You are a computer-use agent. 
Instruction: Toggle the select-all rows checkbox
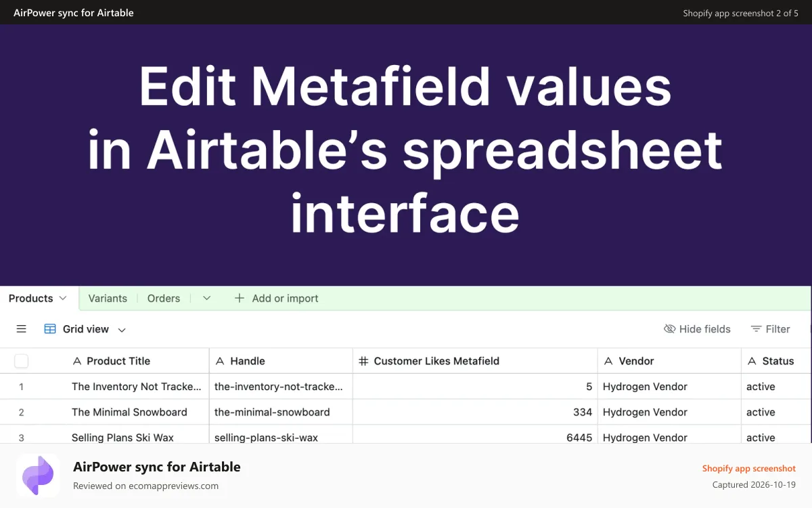click(22, 361)
